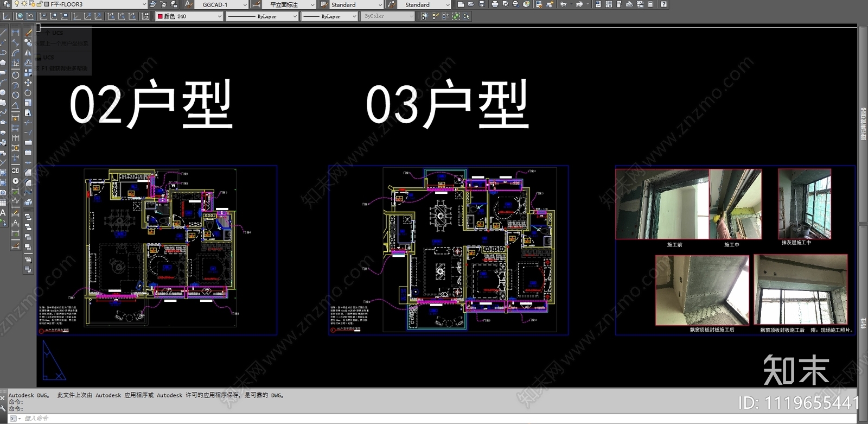This screenshot has width=868, height=424.
Task: Select the Mirror tool in modify toolbar
Action: click(x=28, y=53)
